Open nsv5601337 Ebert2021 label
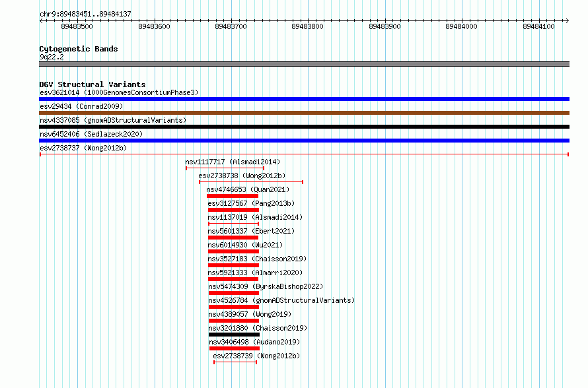 [251, 231]
